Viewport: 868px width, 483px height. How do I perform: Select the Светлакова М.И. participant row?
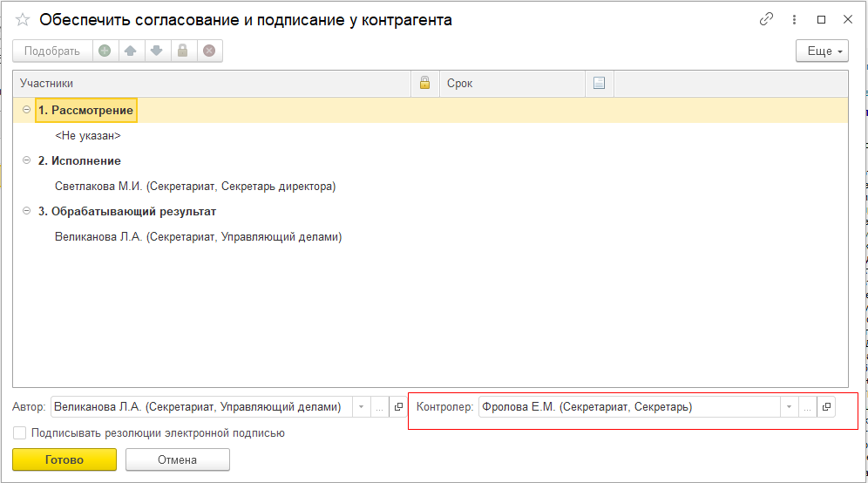pos(195,186)
